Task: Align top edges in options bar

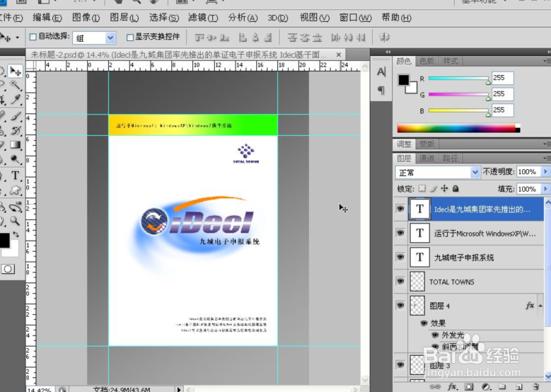Action: [x=199, y=38]
